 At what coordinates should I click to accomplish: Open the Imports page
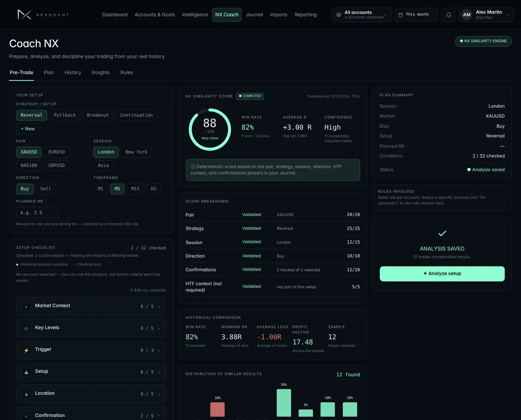279,15
